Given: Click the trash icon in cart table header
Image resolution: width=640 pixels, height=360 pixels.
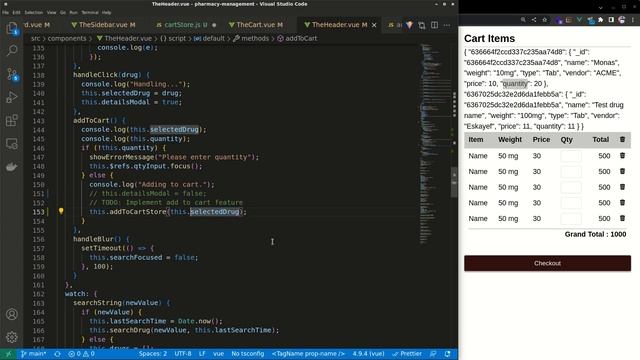Looking at the screenshot, I should click(x=622, y=140).
